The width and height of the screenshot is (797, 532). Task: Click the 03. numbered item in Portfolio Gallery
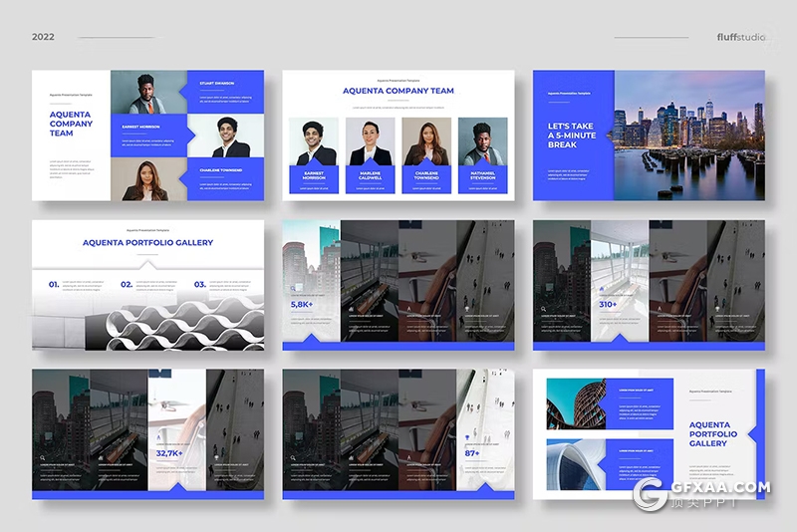(199, 284)
